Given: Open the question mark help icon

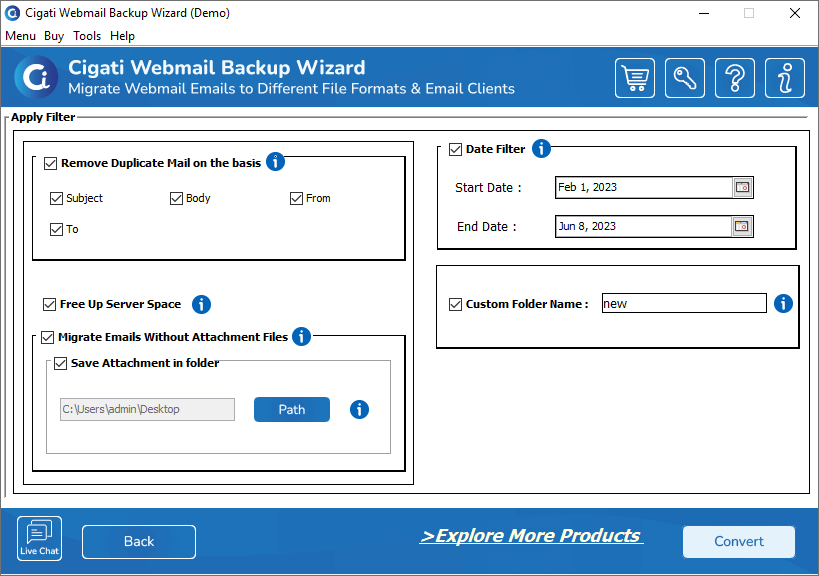Looking at the screenshot, I should click(734, 78).
